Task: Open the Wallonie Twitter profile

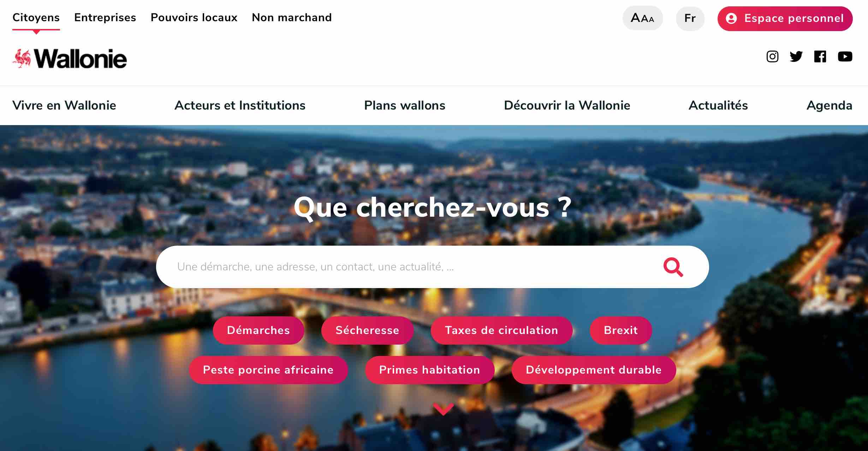Action: pyautogui.click(x=796, y=57)
